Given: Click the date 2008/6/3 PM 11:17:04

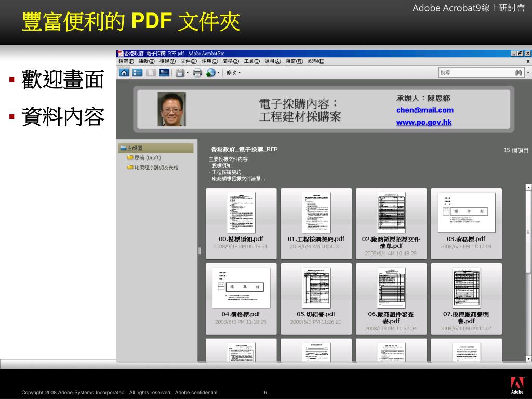Looking at the screenshot, I should [x=466, y=247].
